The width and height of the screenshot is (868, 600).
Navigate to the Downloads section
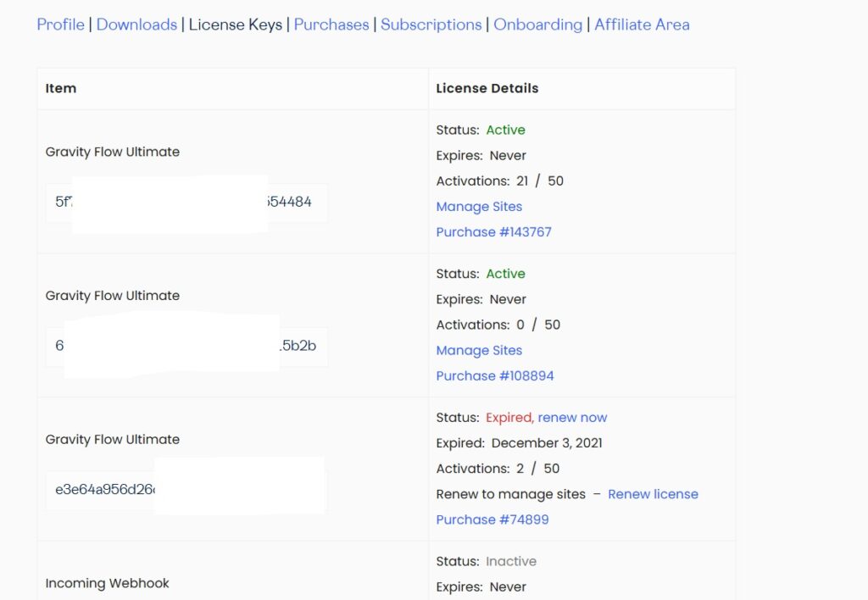pos(136,25)
